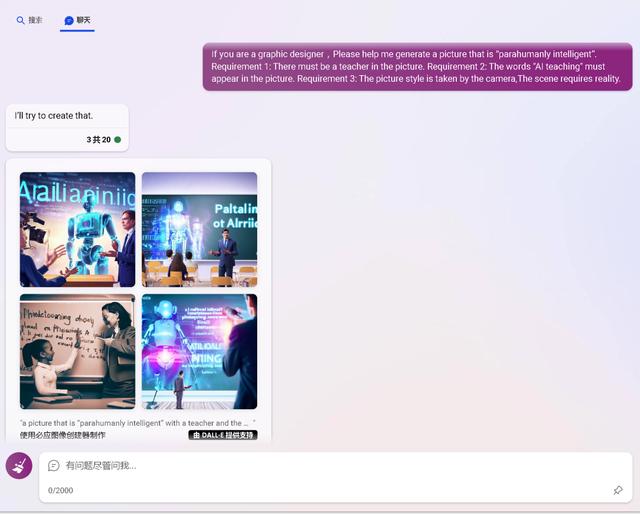Open the 使用必应图像创建器制作 link
This screenshot has width=640, height=514.
62,435
